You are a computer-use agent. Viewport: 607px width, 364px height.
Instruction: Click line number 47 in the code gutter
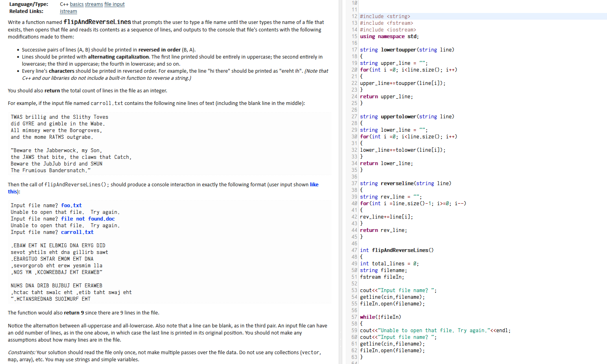click(x=354, y=250)
